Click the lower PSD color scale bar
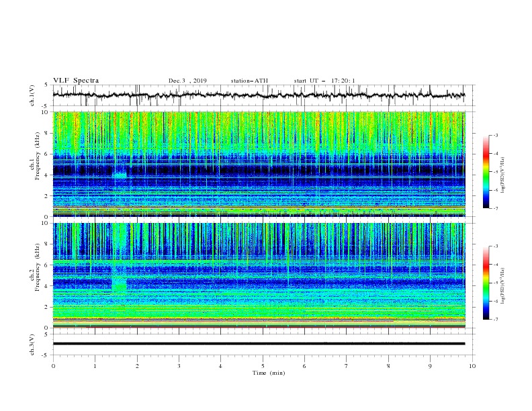This screenshot has height=411, width=532. tap(486, 283)
